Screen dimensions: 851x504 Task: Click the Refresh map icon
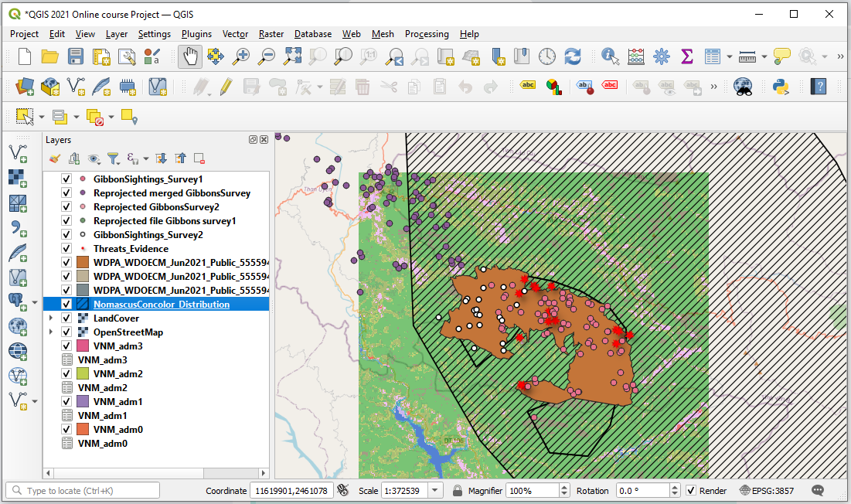pos(573,56)
